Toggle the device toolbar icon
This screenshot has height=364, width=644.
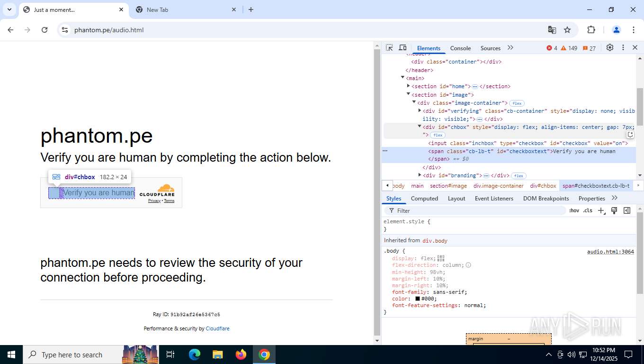coord(402,48)
